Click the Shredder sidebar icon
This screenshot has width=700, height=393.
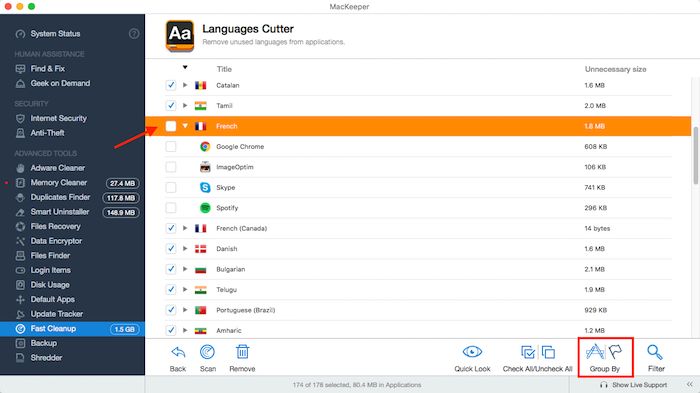[x=20, y=358]
